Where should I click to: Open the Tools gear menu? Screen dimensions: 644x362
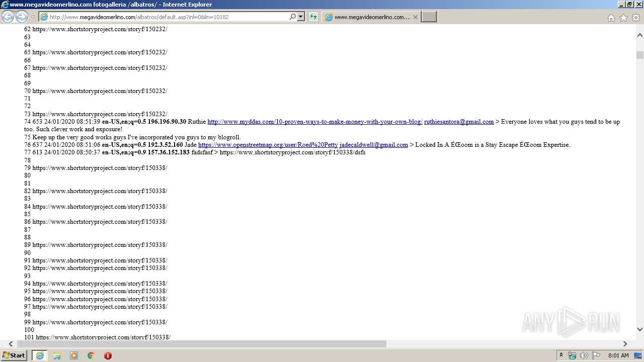(636, 18)
